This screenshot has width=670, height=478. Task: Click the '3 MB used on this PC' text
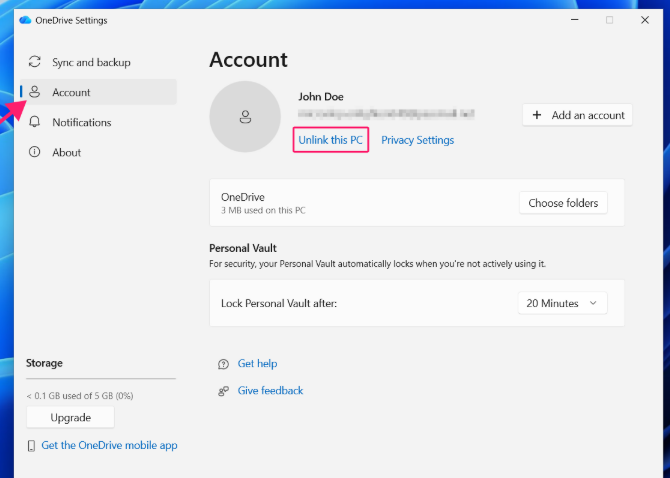[263, 211]
